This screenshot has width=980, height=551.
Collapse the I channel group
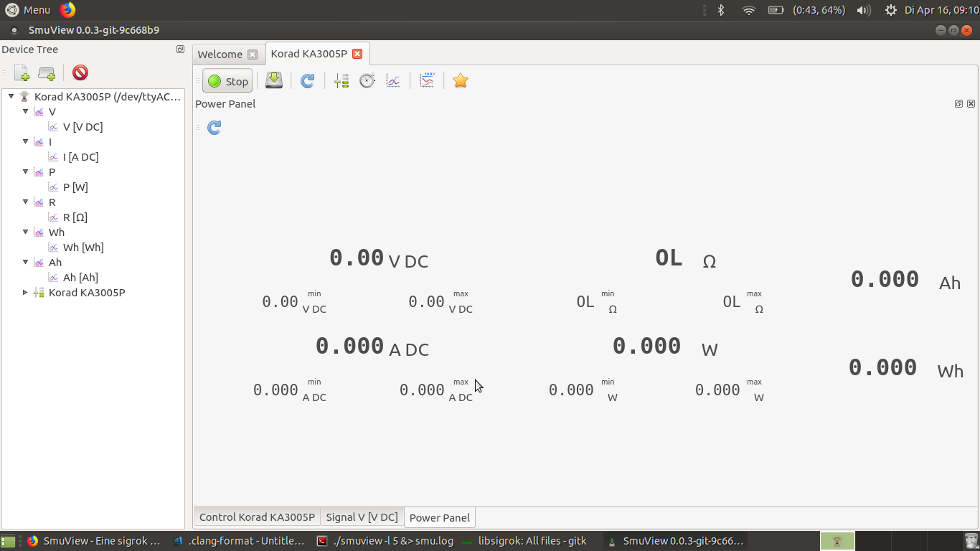coord(26,141)
